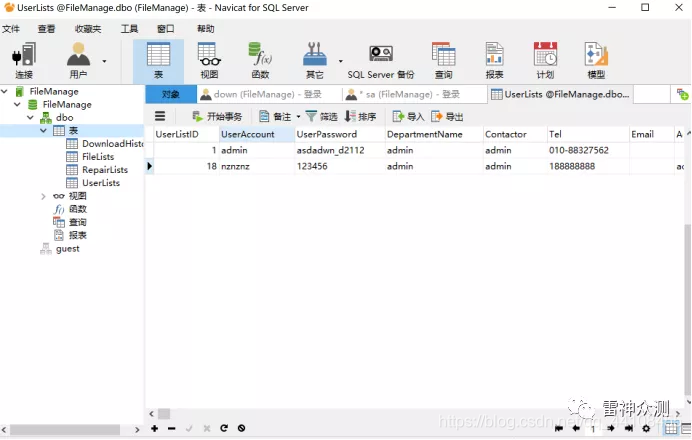This screenshot has height=440, width=692.
Task: Click Begin Transaction (开始事务) button
Action: (x=217, y=117)
